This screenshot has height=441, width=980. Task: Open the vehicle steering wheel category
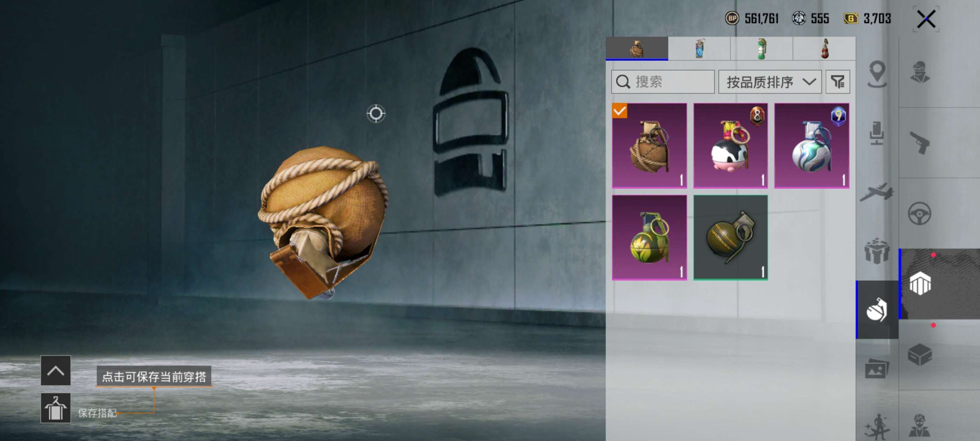tap(919, 213)
